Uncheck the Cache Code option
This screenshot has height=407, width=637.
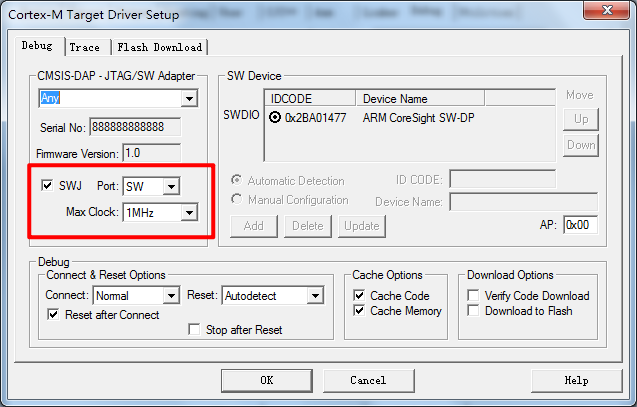[360, 296]
